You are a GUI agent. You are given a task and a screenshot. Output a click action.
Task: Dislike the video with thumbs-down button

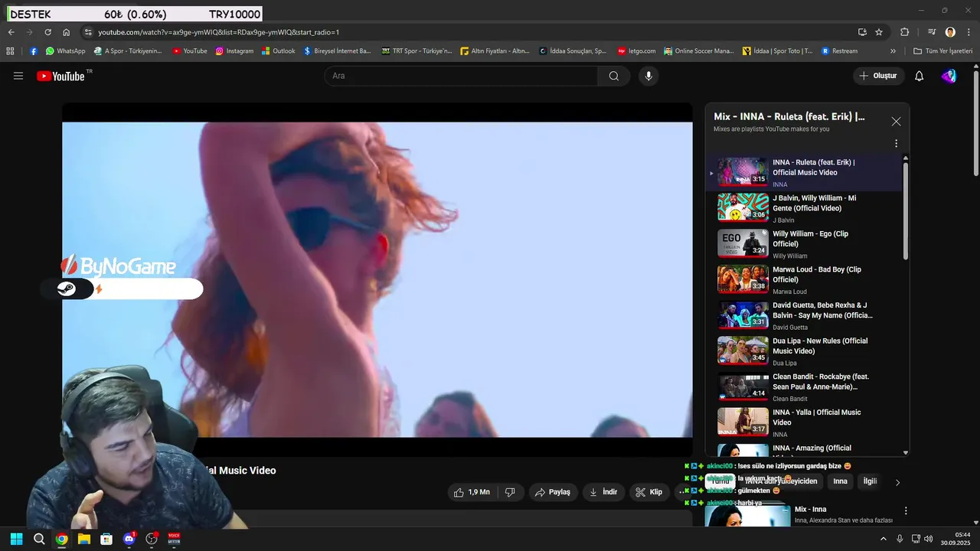(510, 492)
